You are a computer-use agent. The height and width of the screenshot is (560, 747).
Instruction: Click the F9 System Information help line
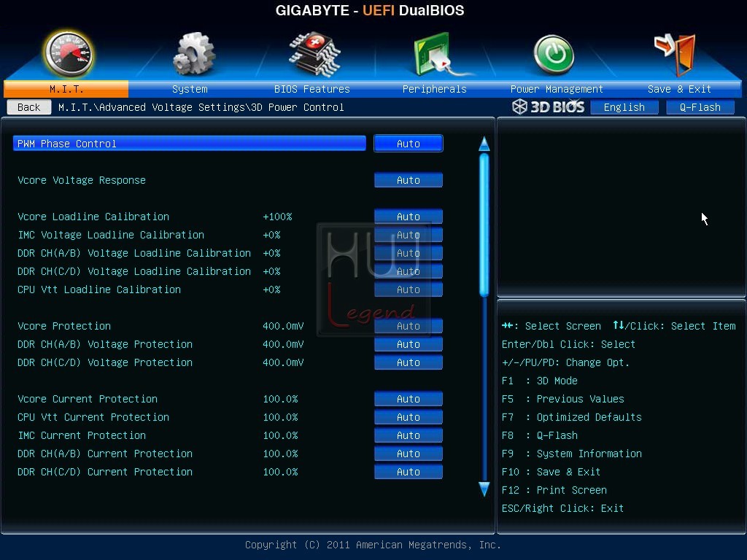coord(572,454)
